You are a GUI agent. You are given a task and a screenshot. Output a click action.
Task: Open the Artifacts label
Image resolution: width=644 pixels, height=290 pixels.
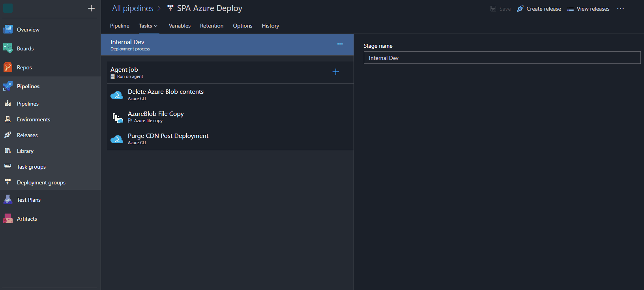point(27,219)
